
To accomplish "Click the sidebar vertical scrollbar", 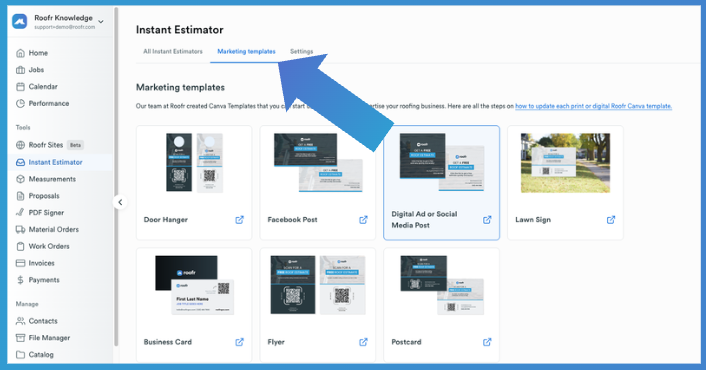I will (116, 176).
